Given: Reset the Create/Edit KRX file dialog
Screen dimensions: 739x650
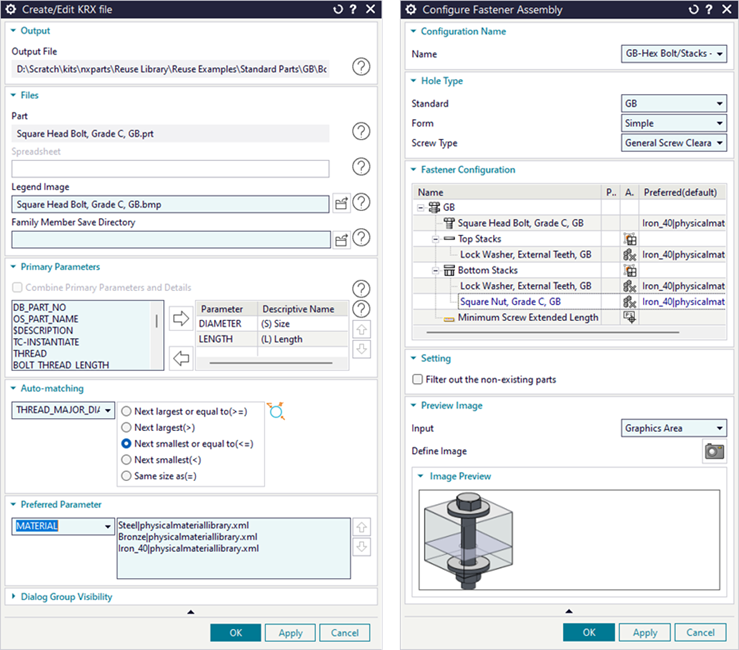Looking at the screenshot, I should point(338,9).
